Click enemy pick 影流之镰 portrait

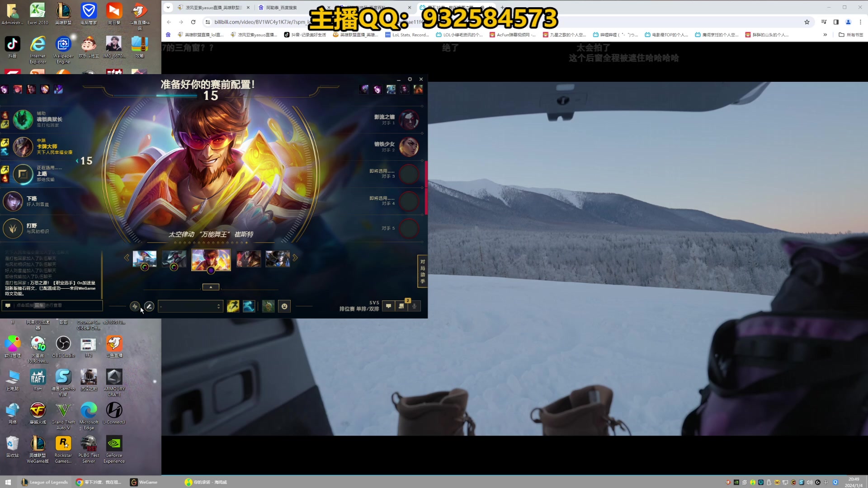pos(409,120)
